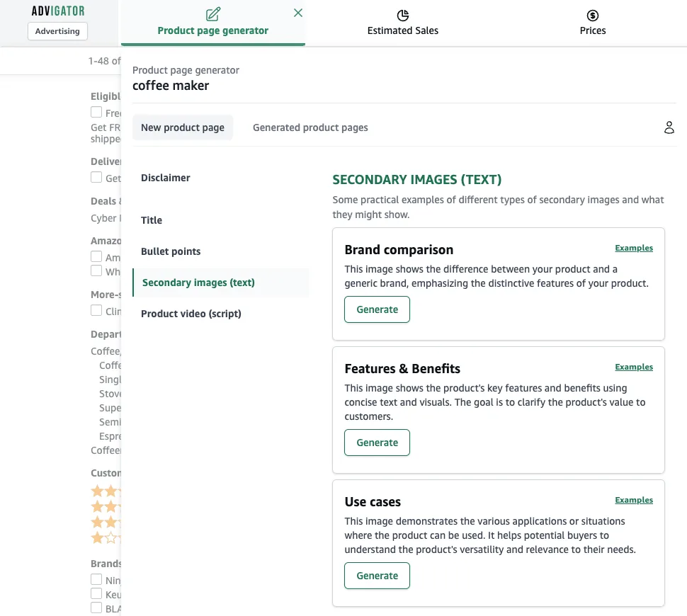
Task: Open Examples link for Features & Benefits
Action: (x=634, y=367)
